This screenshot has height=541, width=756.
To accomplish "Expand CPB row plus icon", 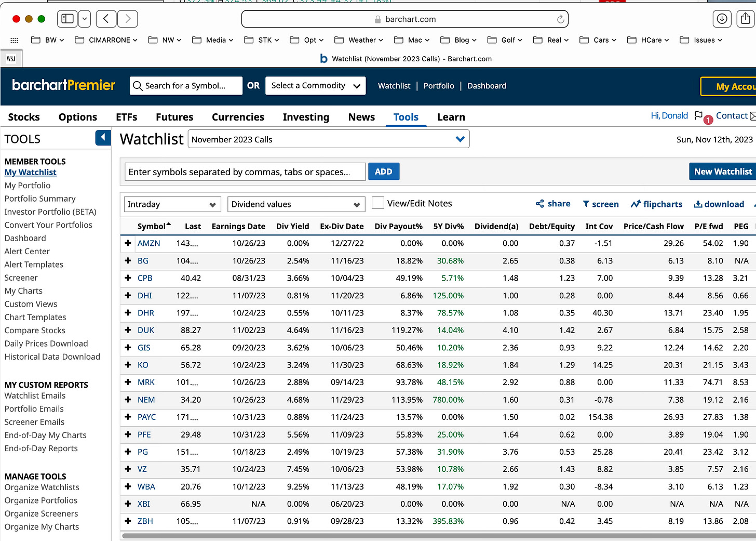I will pos(128,278).
